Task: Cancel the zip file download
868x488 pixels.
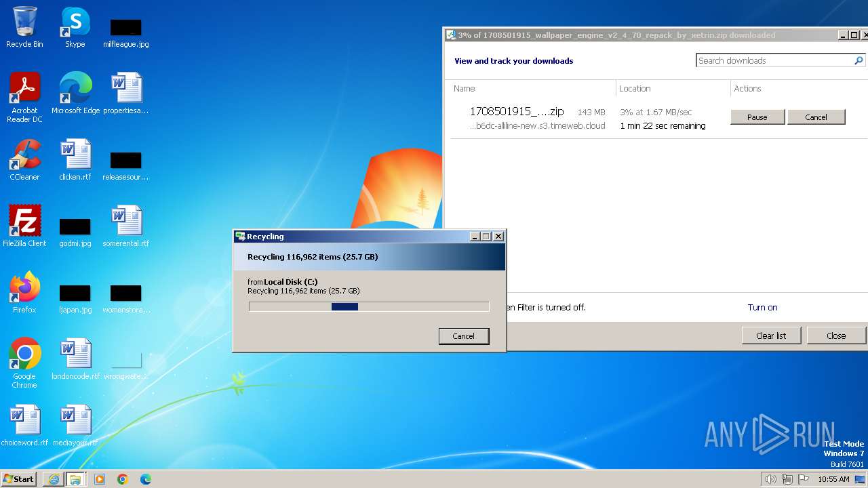Action: coord(816,117)
